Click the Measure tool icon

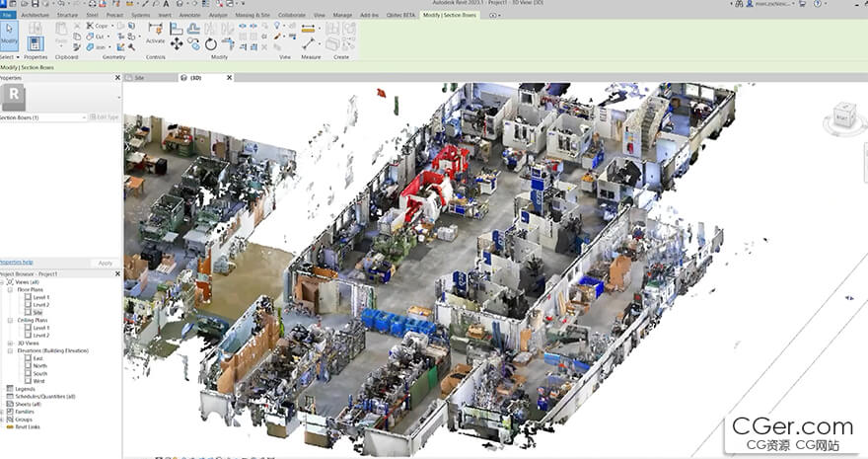tap(309, 43)
